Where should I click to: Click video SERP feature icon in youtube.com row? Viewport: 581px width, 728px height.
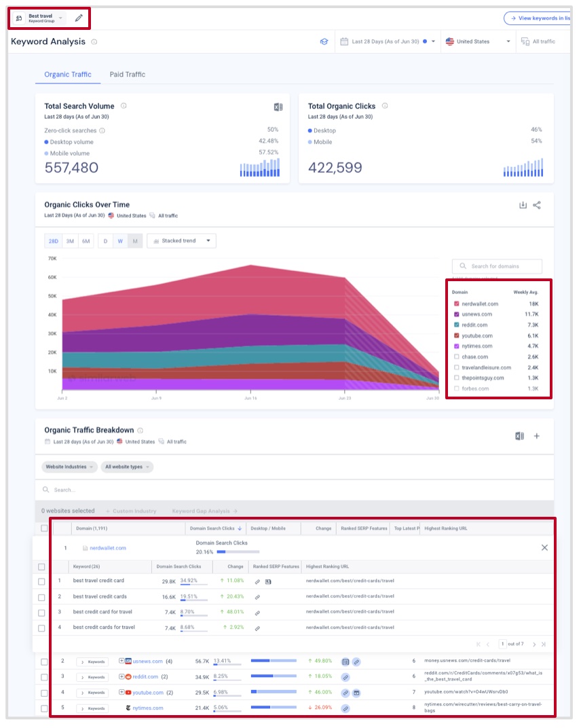tap(356, 693)
